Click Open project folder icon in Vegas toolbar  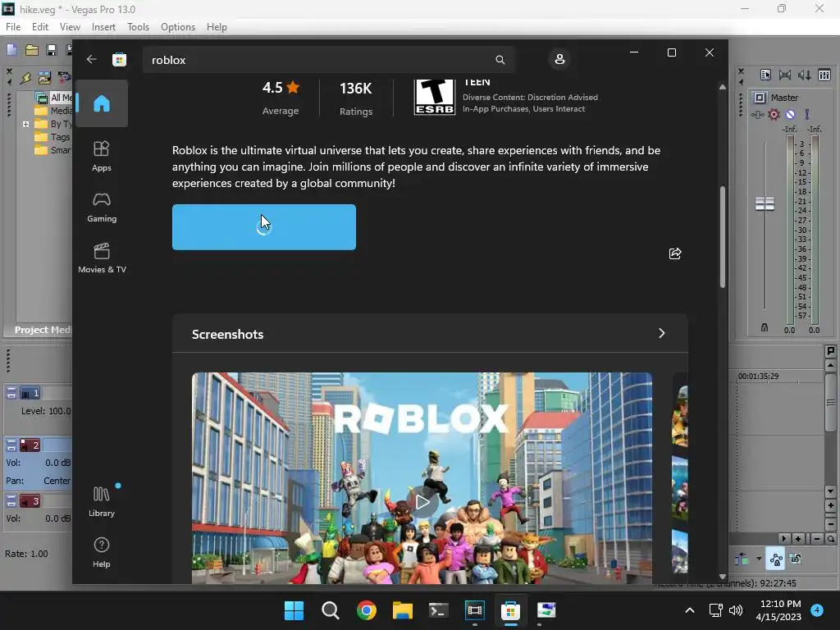click(32, 50)
